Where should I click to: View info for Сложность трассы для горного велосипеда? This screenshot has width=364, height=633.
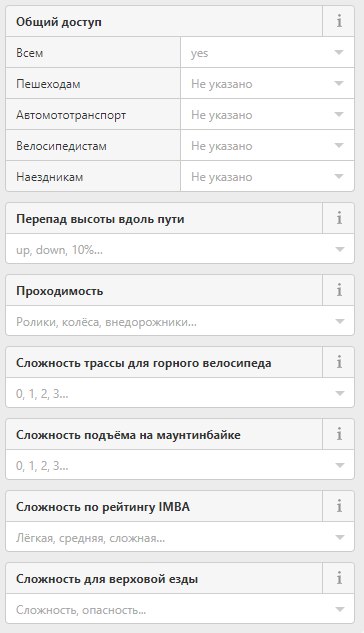[x=339, y=363]
